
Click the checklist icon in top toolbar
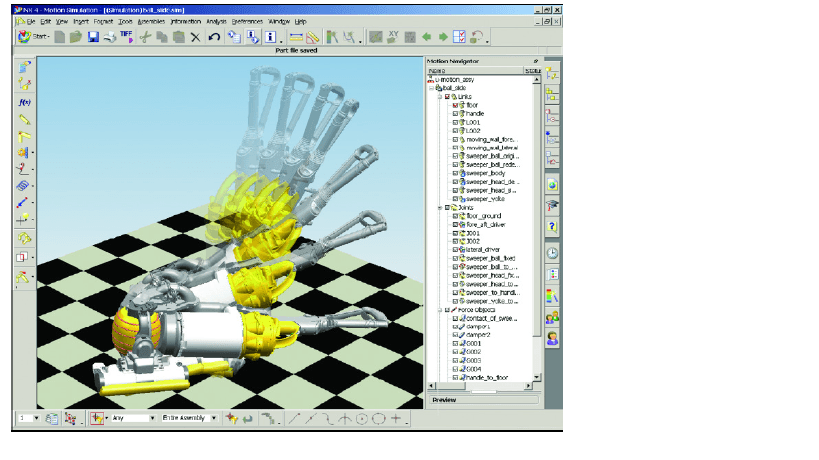point(459,37)
